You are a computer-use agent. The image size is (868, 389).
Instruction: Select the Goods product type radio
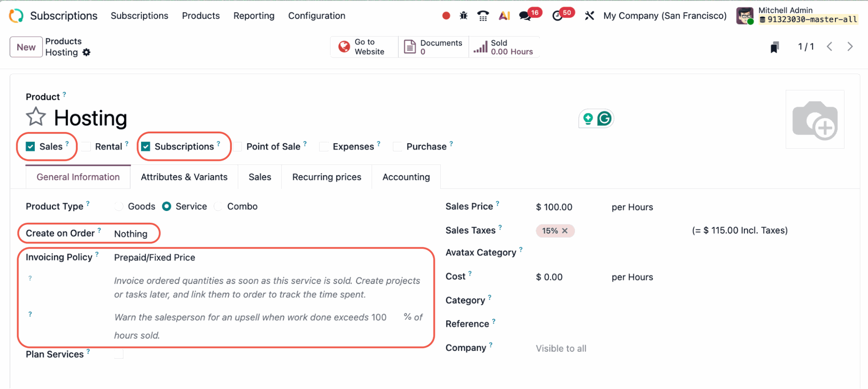pos(119,206)
